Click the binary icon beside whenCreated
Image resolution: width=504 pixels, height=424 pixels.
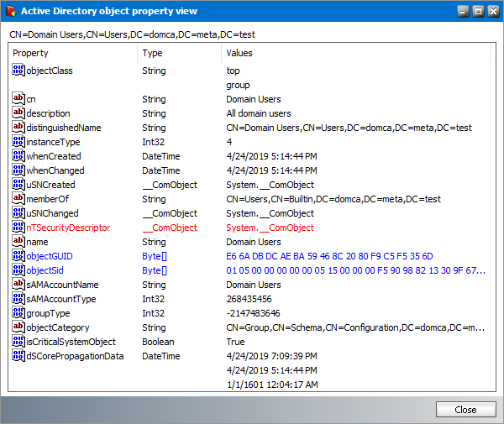(x=18, y=156)
